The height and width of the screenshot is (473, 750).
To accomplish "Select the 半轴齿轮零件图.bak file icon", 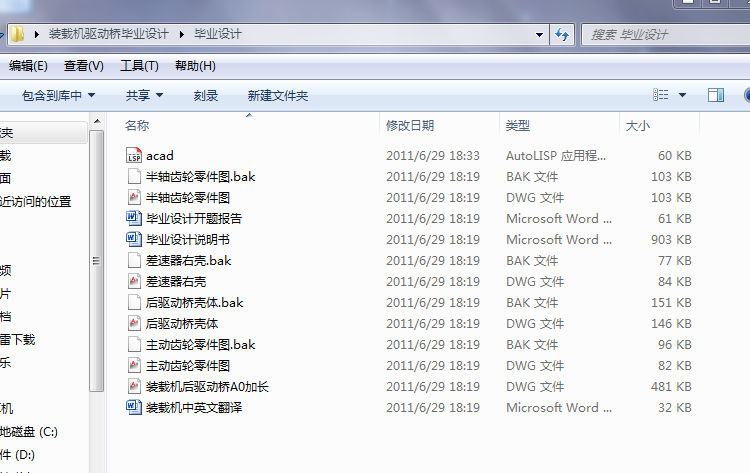I will tap(134, 176).
